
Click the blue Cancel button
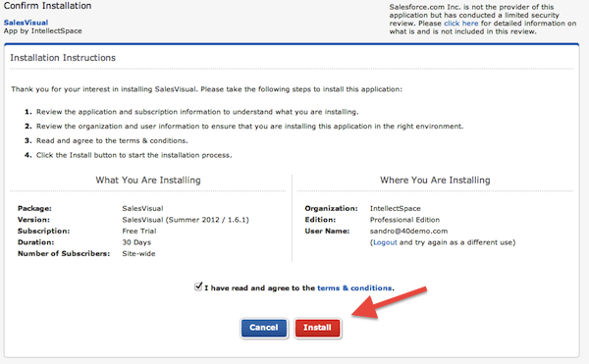pyautogui.click(x=264, y=328)
